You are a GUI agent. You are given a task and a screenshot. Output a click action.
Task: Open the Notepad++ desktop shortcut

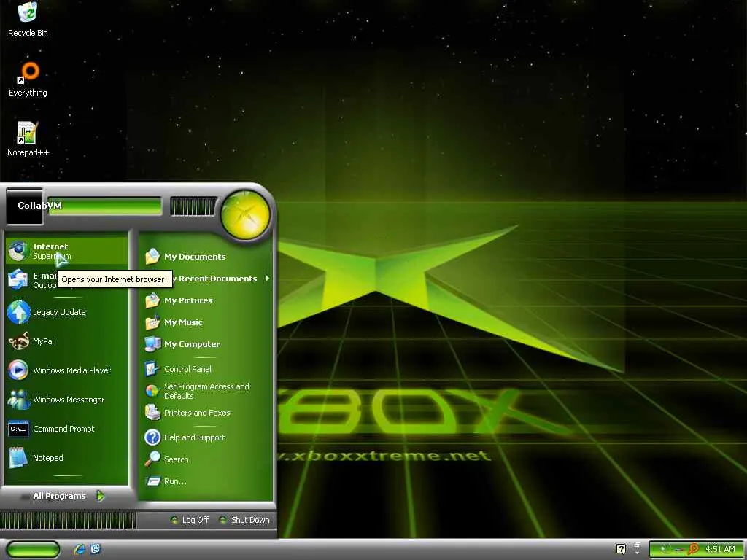28,139
